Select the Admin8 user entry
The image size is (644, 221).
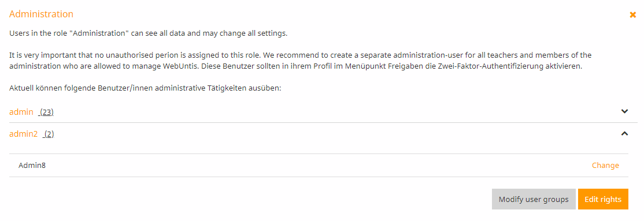tap(32, 166)
